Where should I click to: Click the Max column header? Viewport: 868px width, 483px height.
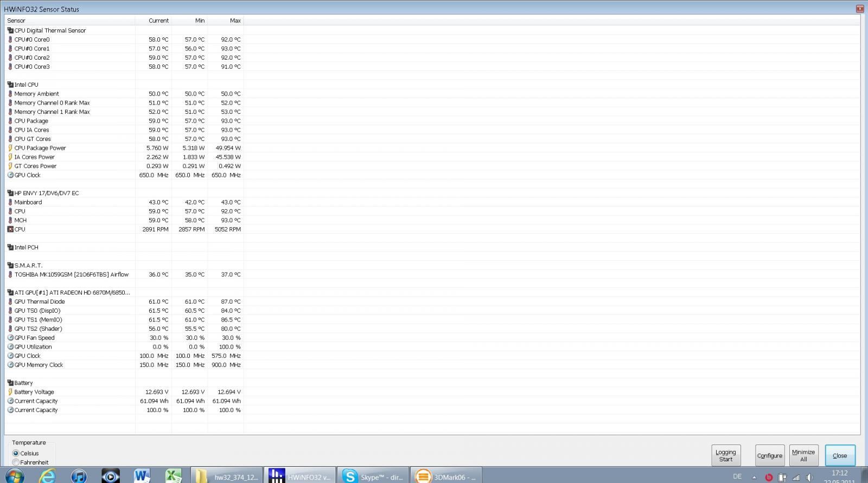(226, 21)
